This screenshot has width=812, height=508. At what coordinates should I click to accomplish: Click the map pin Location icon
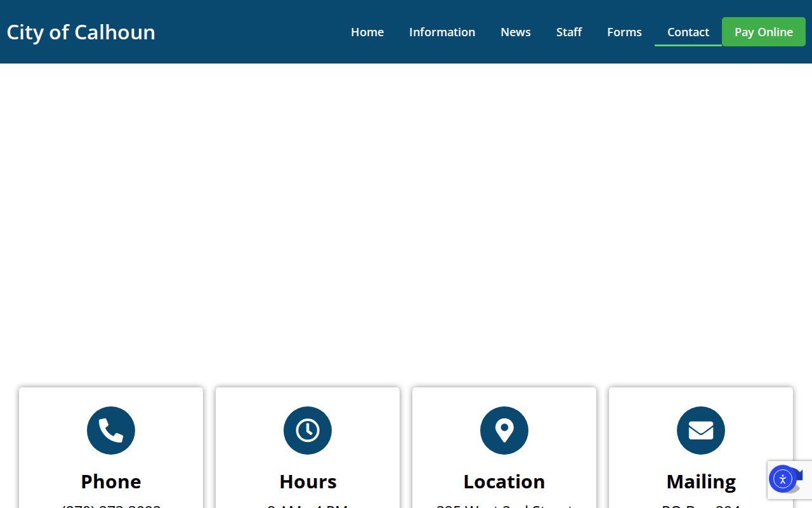point(504,431)
